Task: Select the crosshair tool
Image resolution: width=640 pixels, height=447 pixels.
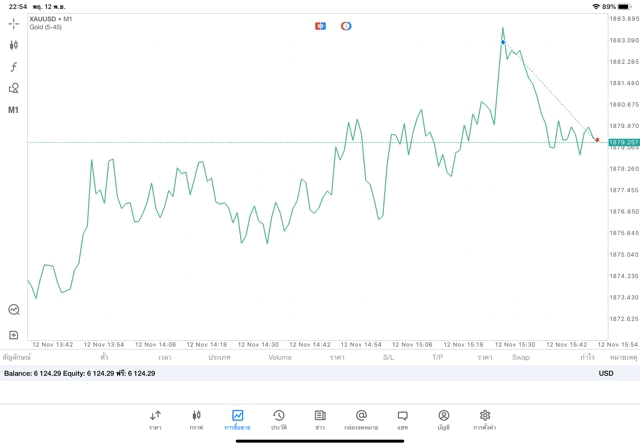Action: pyautogui.click(x=14, y=23)
